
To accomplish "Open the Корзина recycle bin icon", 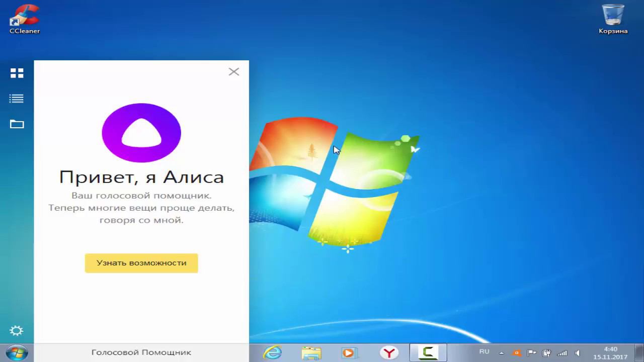I will (x=613, y=19).
